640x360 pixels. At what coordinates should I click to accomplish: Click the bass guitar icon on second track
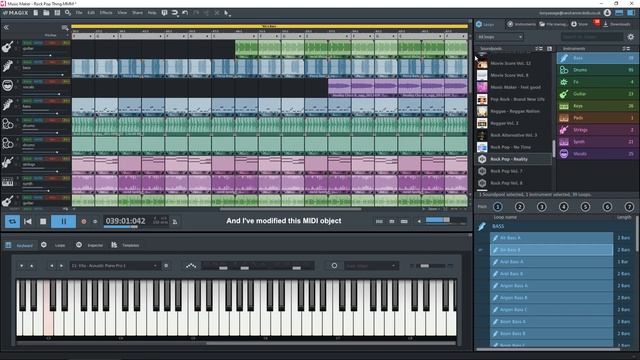pos(7,66)
